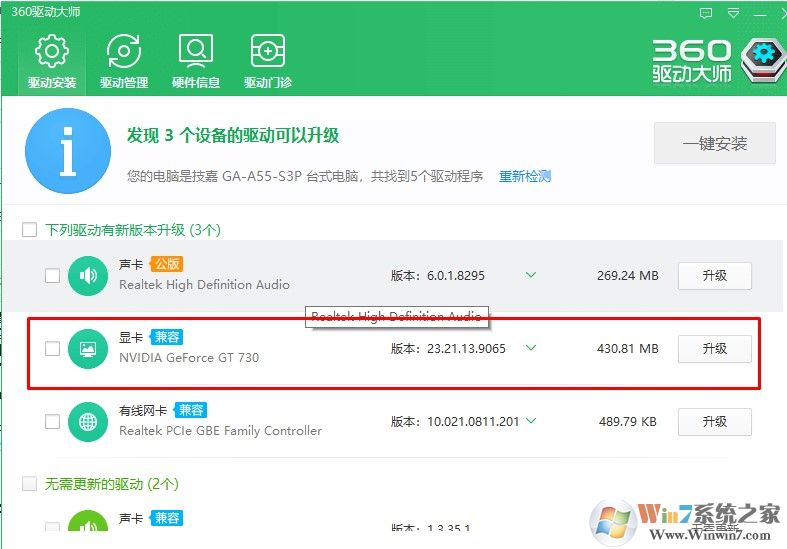
Task: Click the Realtek High Definition Audio speaker icon
Action: click(x=88, y=276)
